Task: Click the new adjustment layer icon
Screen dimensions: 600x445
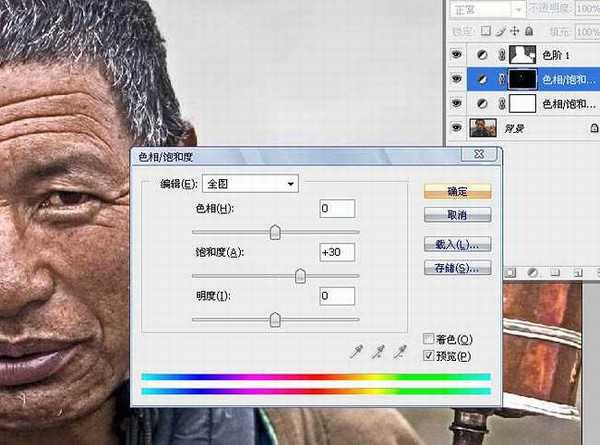Action: [x=532, y=271]
